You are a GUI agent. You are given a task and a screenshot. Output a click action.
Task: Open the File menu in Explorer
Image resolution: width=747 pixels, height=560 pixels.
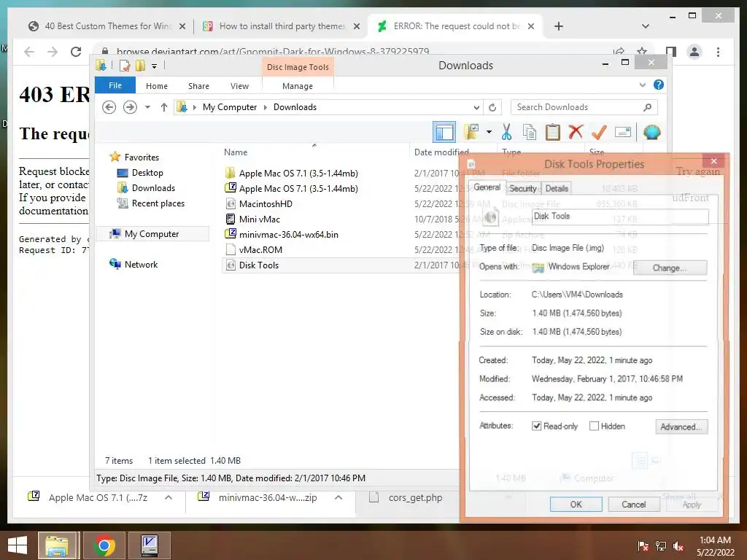115,85
